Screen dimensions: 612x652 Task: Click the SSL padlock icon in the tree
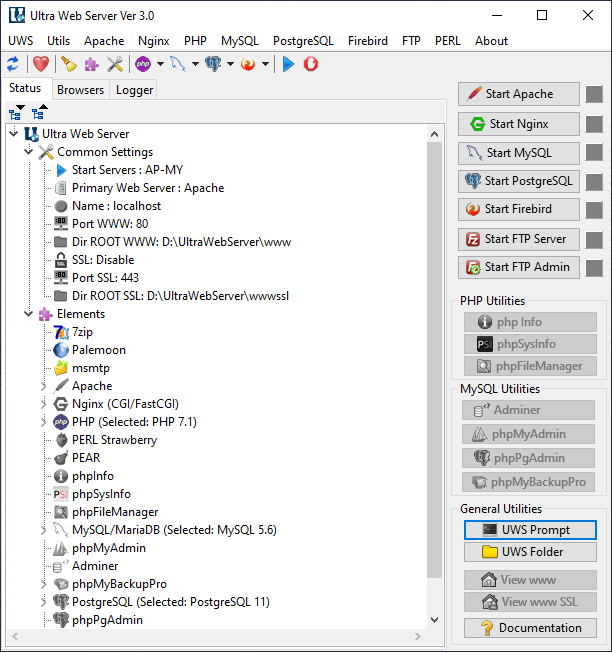61,260
